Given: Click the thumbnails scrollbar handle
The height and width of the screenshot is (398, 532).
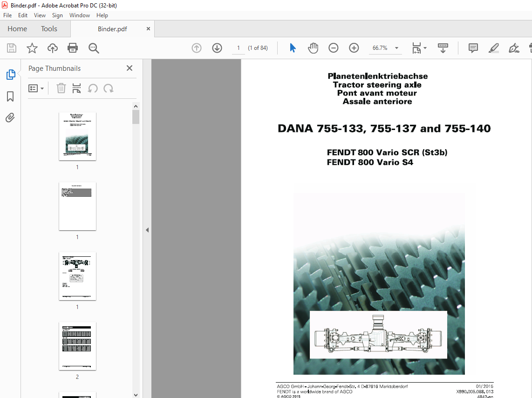Looking at the screenshot, I should (136, 117).
